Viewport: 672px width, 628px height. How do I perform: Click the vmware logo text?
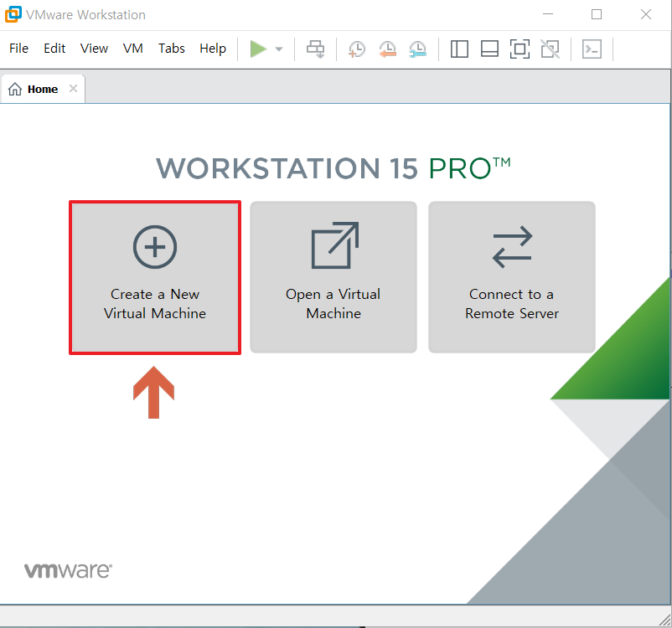click(x=68, y=570)
